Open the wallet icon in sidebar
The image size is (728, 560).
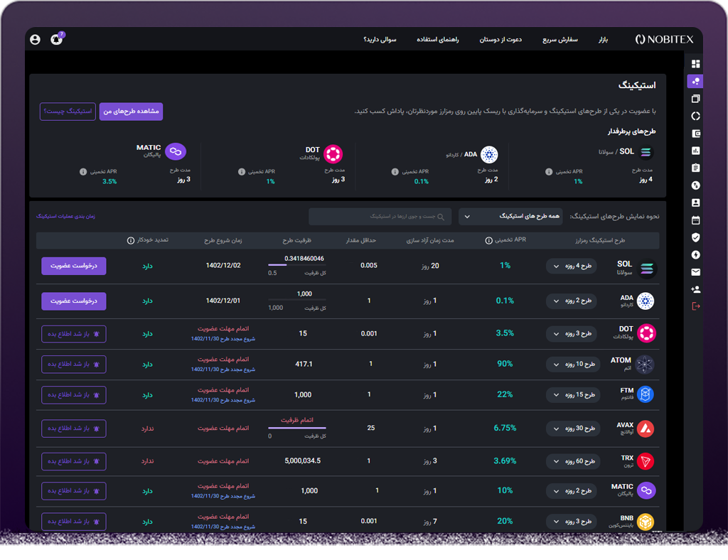coord(695,134)
